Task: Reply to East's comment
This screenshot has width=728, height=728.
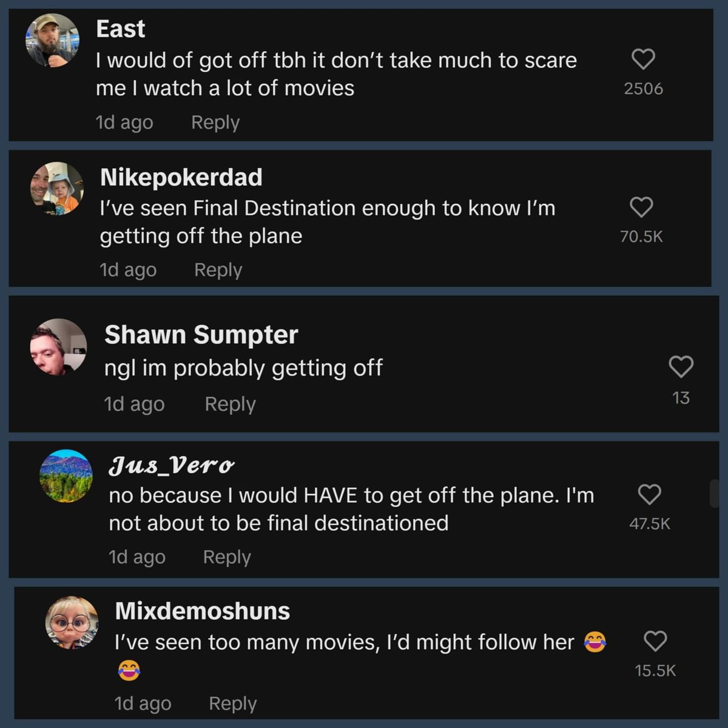Action: tap(215, 122)
